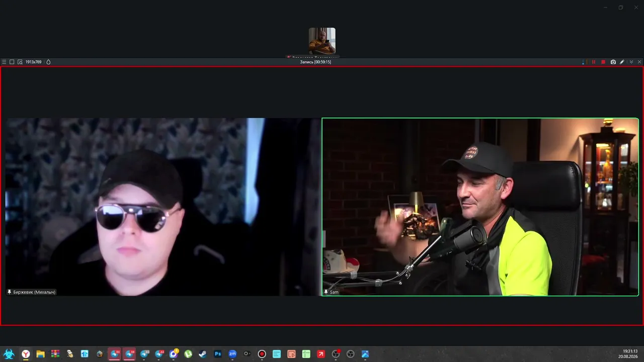Click the 1913x769 capture size value
This screenshot has width=644, height=362.
coord(33,62)
